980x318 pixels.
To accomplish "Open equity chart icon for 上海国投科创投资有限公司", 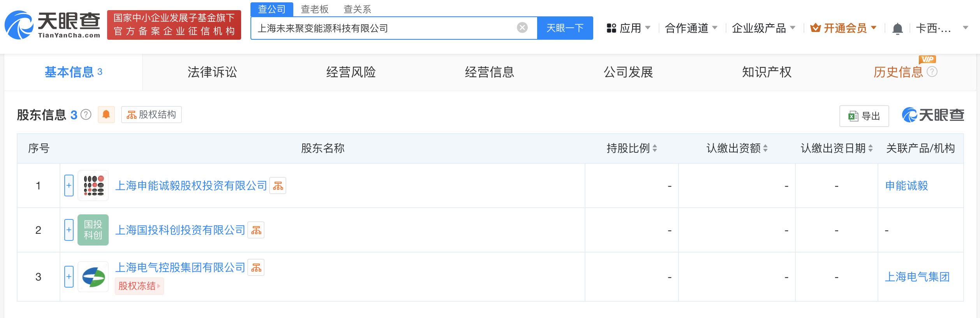I will (256, 230).
